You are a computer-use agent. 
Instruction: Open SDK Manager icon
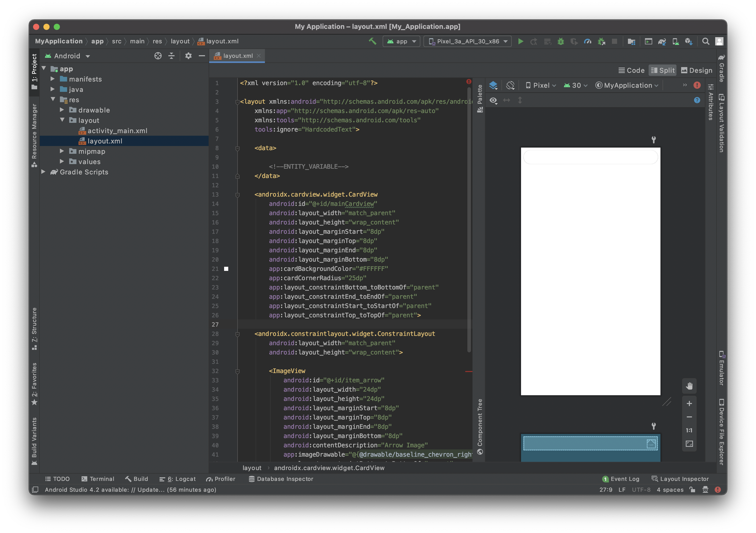point(689,42)
